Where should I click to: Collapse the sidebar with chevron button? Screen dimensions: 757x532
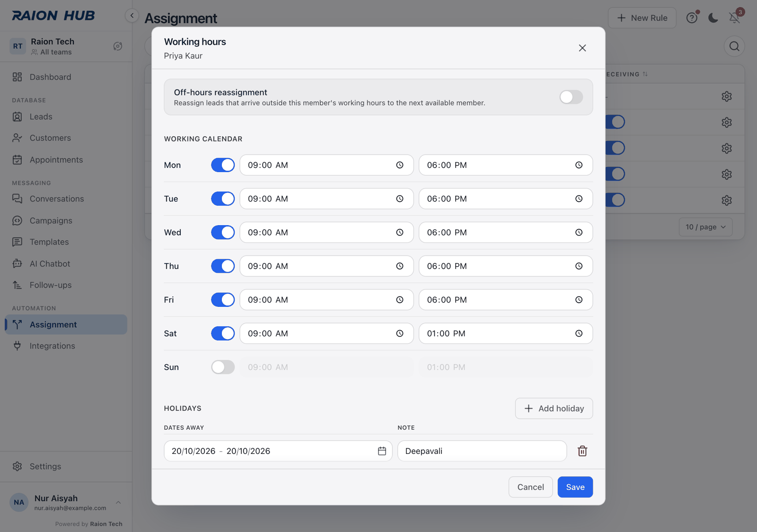coord(132,16)
